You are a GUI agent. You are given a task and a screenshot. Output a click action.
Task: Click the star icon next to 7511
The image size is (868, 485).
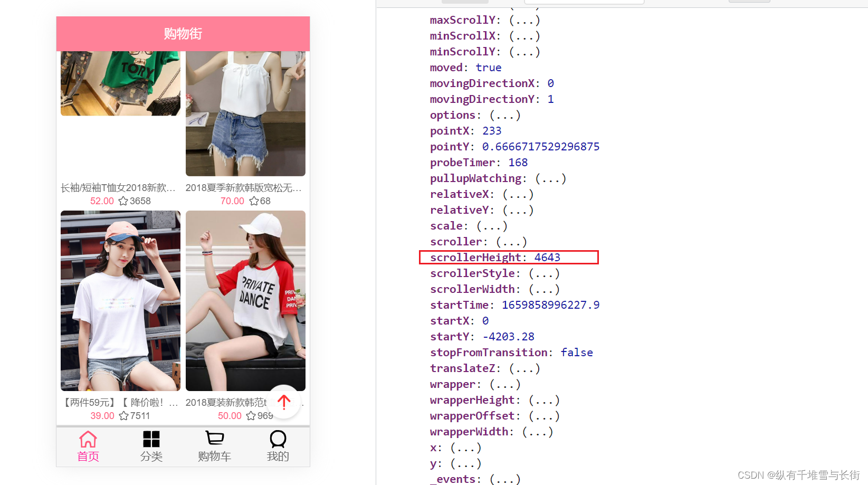click(124, 416)
